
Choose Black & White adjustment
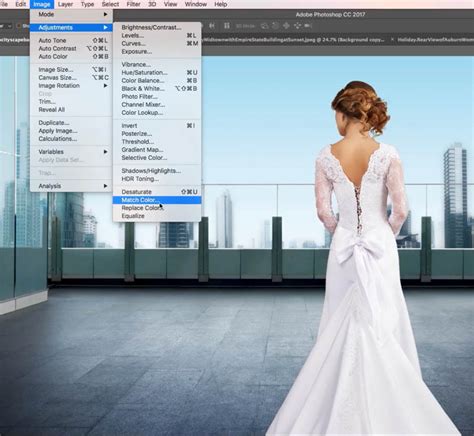[157, 88]
